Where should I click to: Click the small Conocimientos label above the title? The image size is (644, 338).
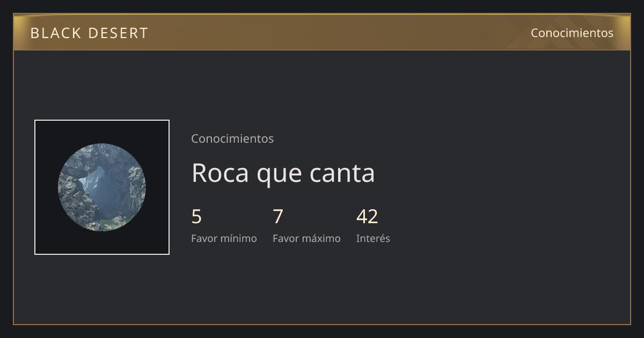pyautogui.click(x=232, y=138)
